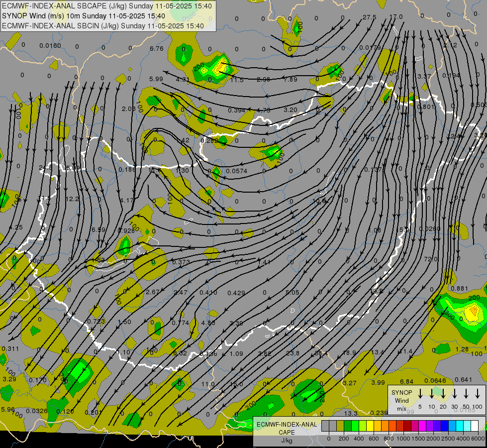Click the '400' tick label on CAPE scale
The image size is (487, 448).
pyautogui.click(x=359, y=439)
